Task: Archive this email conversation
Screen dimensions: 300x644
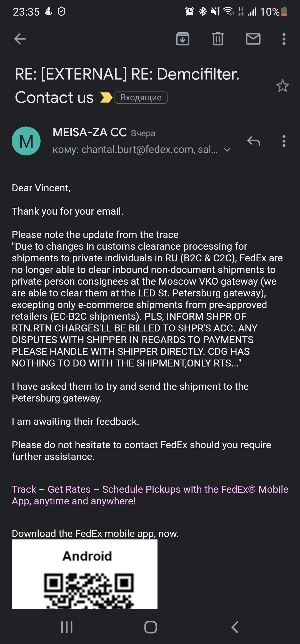Action: click(x=182, y=39)
